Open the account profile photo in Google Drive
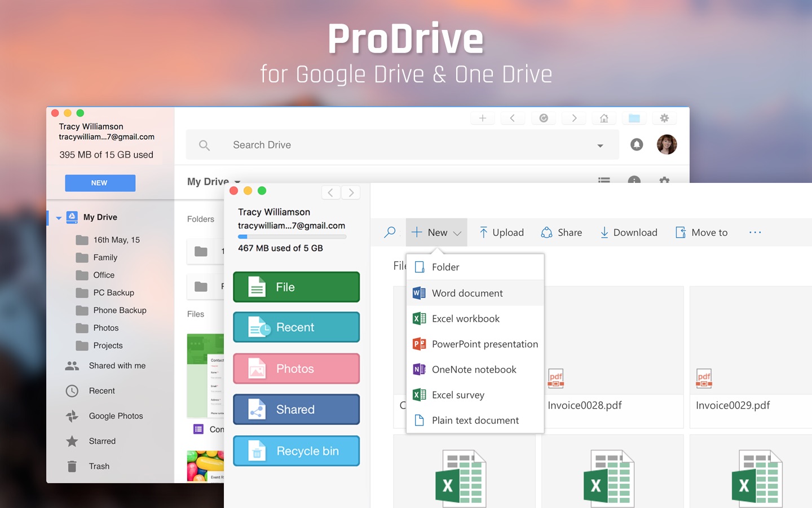 click(x=667, y=144)
